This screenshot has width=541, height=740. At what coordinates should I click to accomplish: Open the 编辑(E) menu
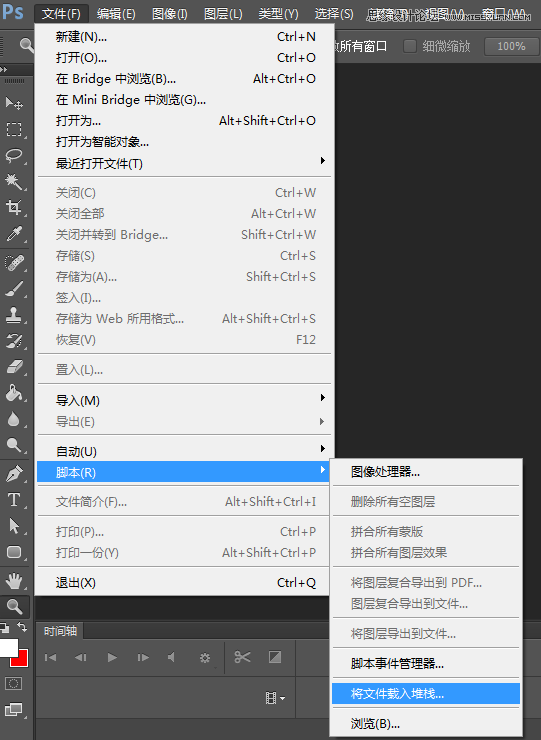pos(116,14)
